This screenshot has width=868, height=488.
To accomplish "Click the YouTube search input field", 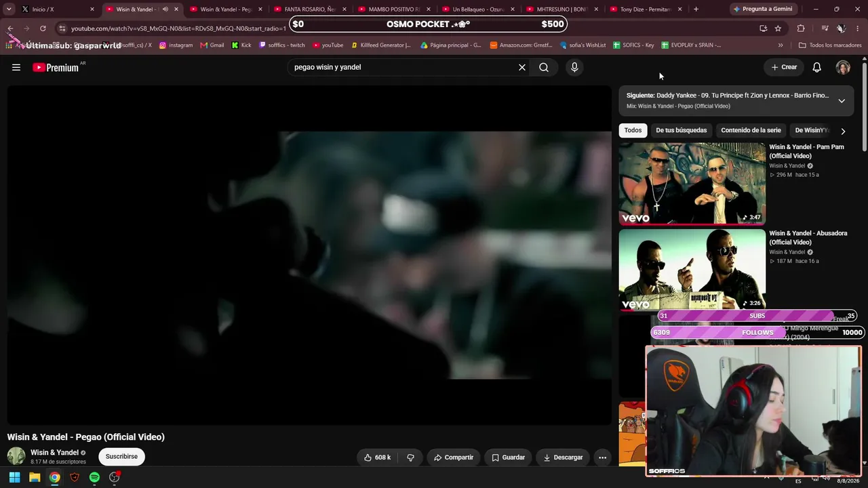I will (403, 67).
